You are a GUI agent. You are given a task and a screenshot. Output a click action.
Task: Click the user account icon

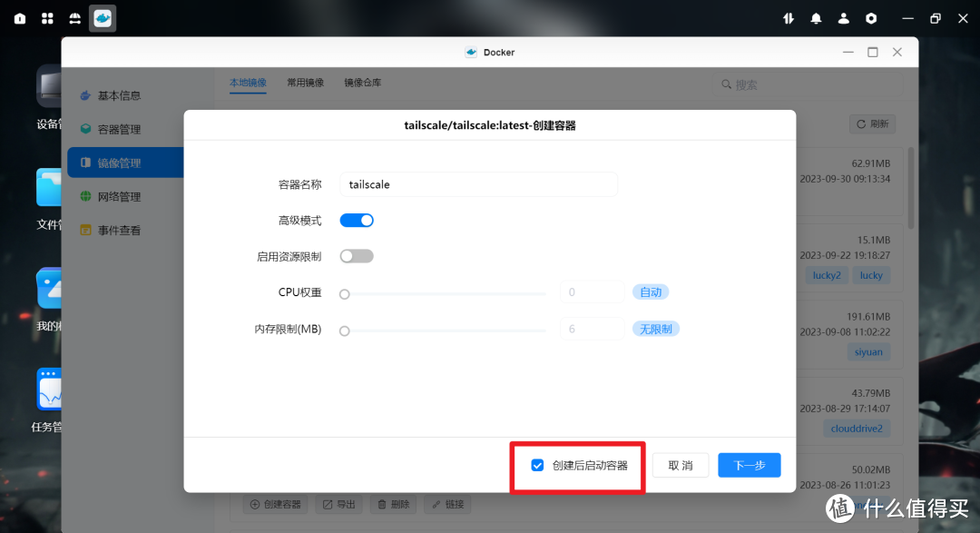(x=843, y=18)
